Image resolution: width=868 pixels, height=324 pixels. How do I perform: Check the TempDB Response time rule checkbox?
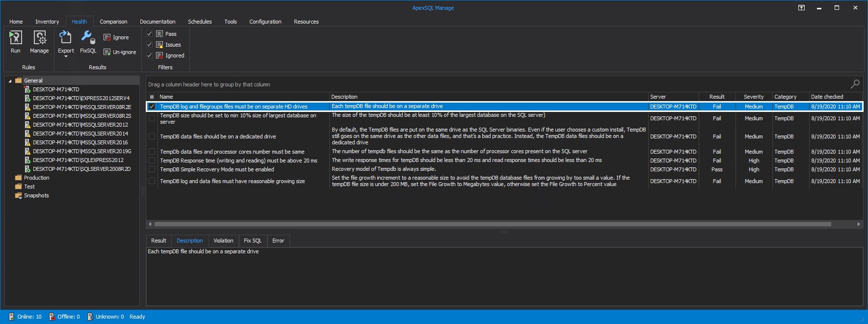[152, 161]
